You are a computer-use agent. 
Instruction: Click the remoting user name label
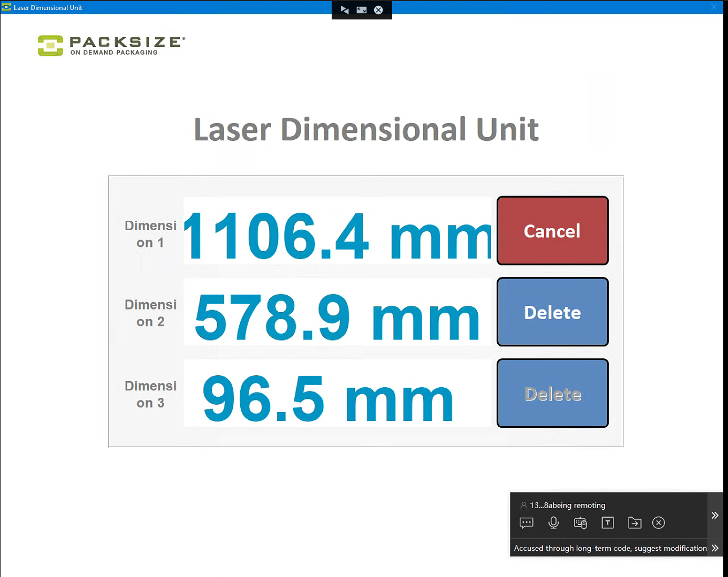pyautogui.click(x=567, y=506)
